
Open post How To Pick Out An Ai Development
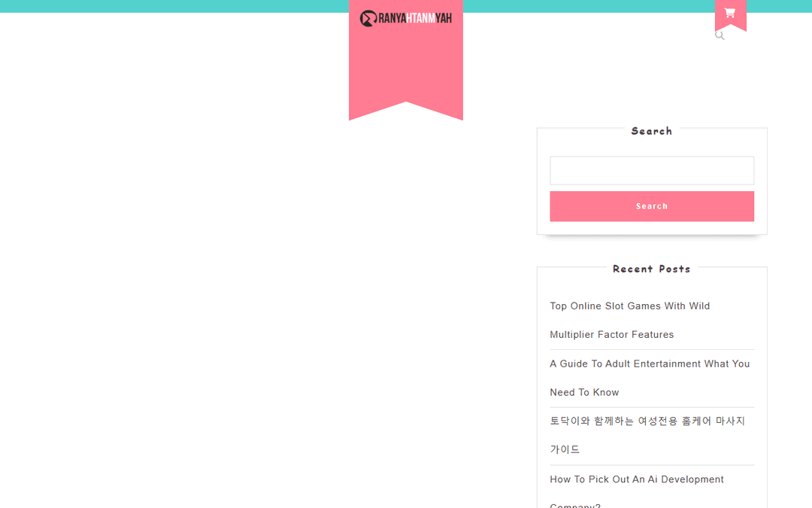tap(637, 492)
